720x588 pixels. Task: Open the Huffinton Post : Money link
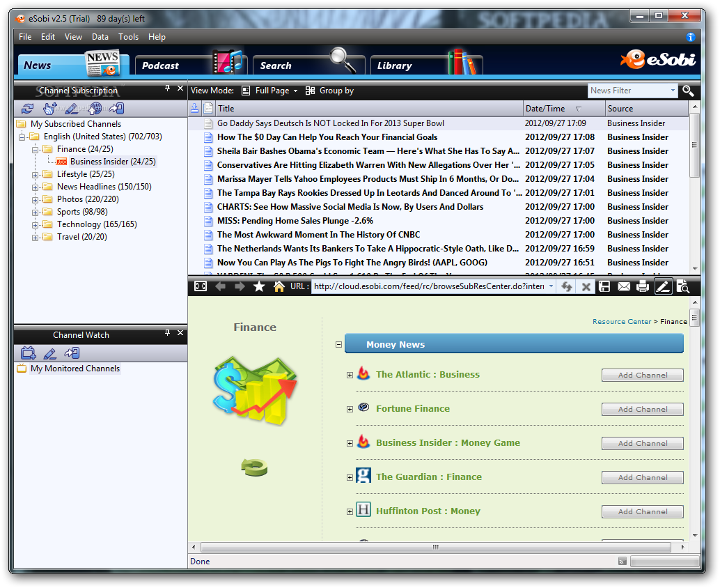(428, 511)
